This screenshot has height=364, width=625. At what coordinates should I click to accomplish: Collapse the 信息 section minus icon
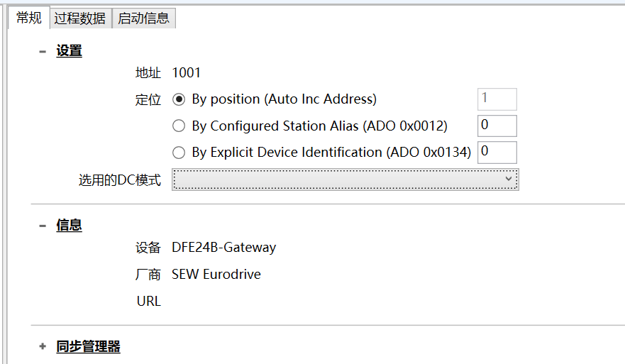tap(43, 226)
